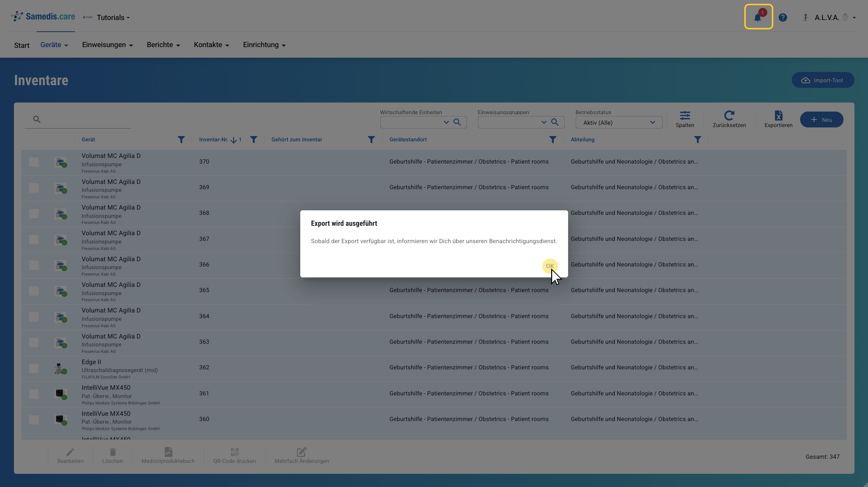Select checkbox for inventory 370

(34, 162)
